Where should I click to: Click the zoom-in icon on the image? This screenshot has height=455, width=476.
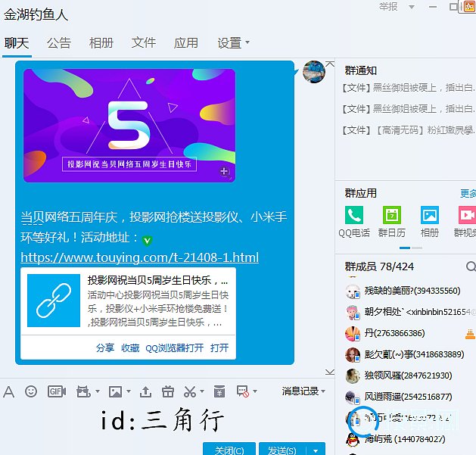[x=225, y=172]
